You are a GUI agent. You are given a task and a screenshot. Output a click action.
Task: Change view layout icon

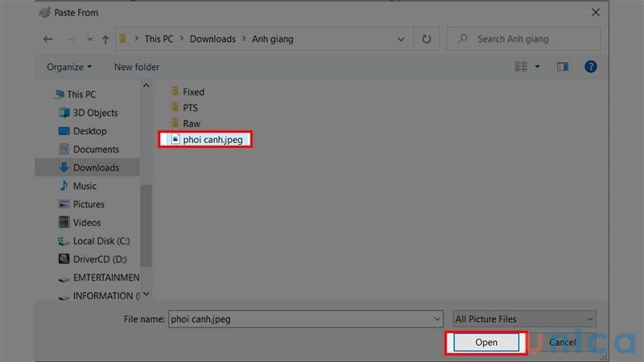coord(521,67)
